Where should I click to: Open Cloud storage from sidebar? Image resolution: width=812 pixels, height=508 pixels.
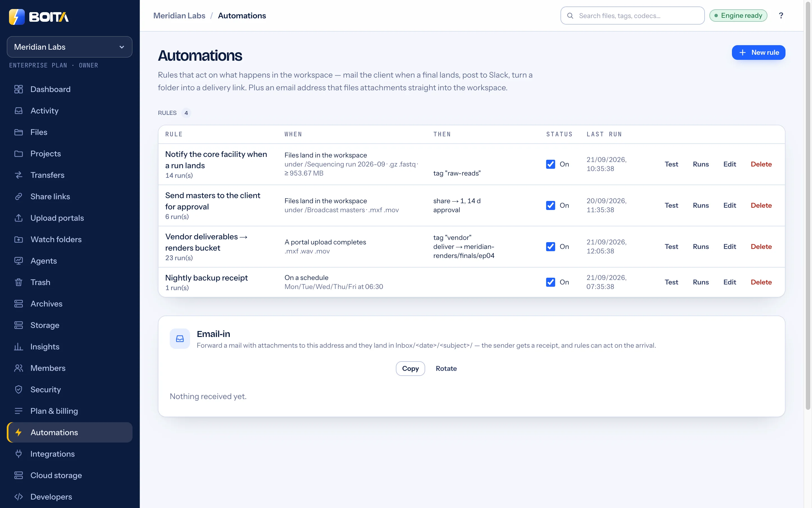(x=69, y=476)
